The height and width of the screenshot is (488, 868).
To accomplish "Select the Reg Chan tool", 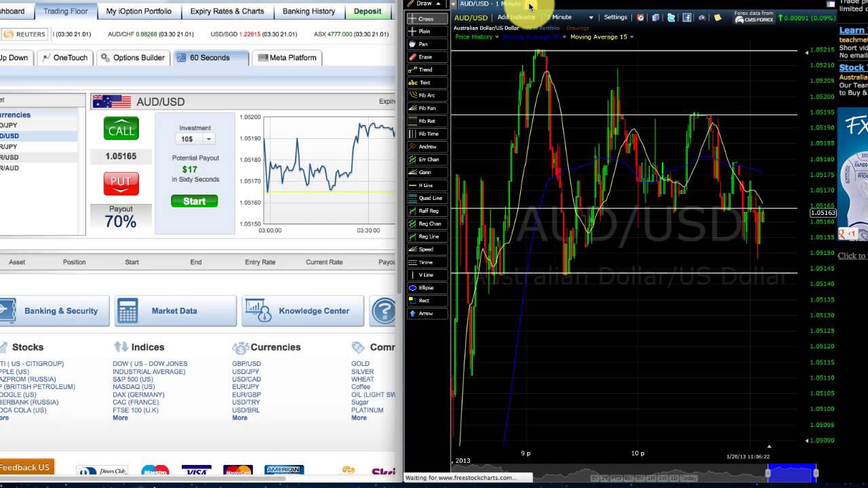I will 427,224.
